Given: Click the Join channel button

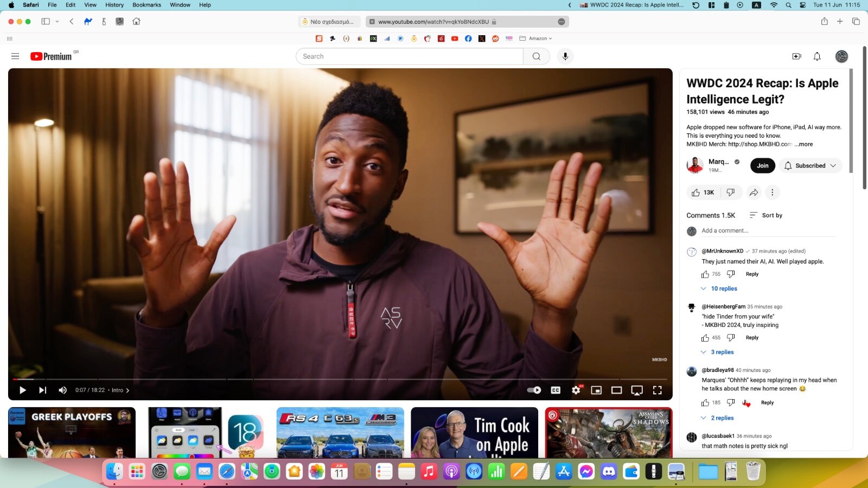Looking at the screenshot, I should 763,166.
